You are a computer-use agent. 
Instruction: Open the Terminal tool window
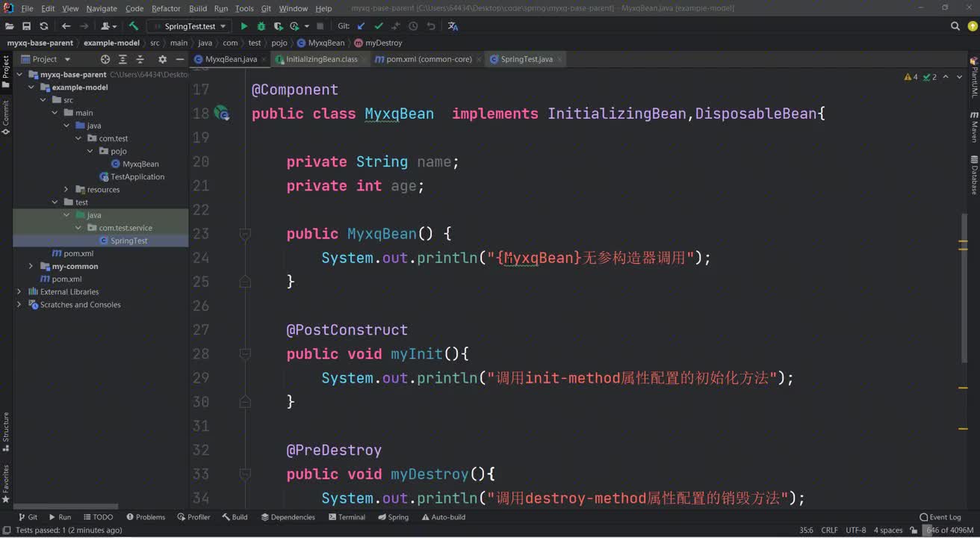[346, 517]
